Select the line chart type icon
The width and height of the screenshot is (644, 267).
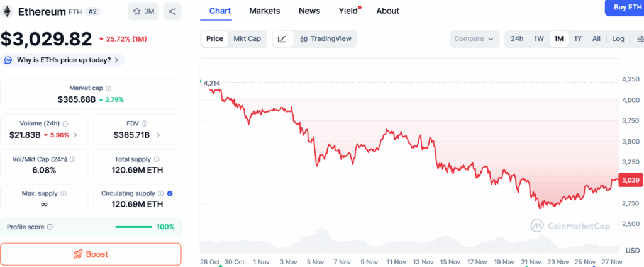point(282,38)
